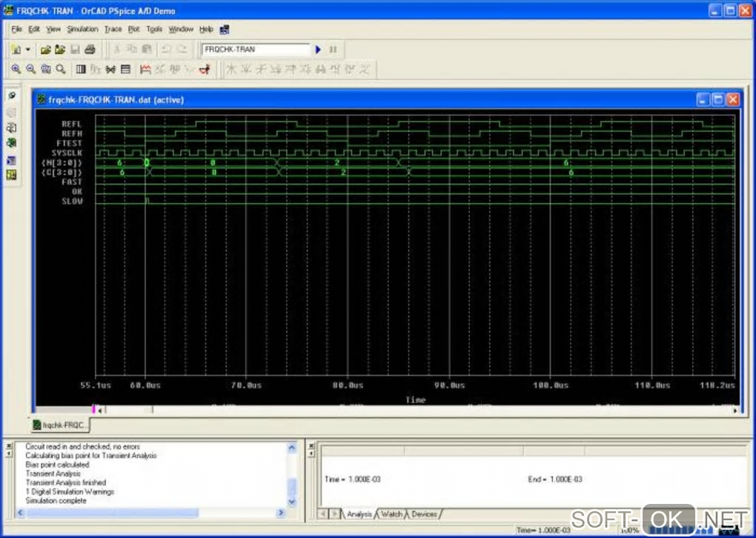Click the Print icon in toolbar

point(90,50)
